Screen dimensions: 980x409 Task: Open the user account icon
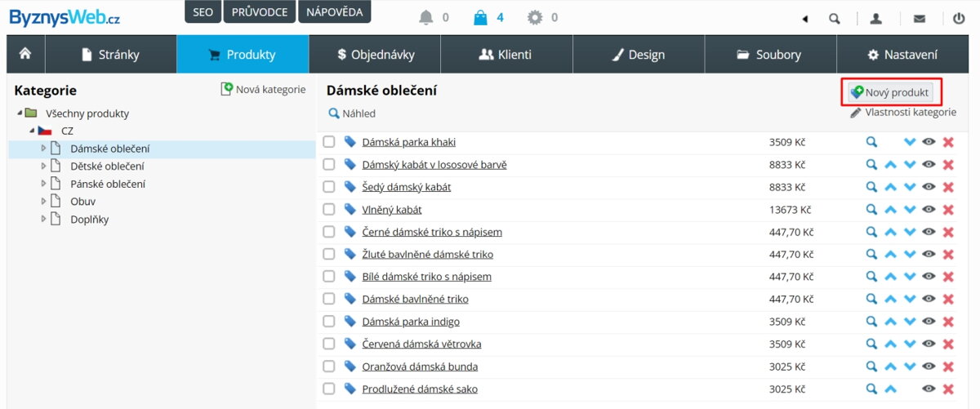coord(875,18)
